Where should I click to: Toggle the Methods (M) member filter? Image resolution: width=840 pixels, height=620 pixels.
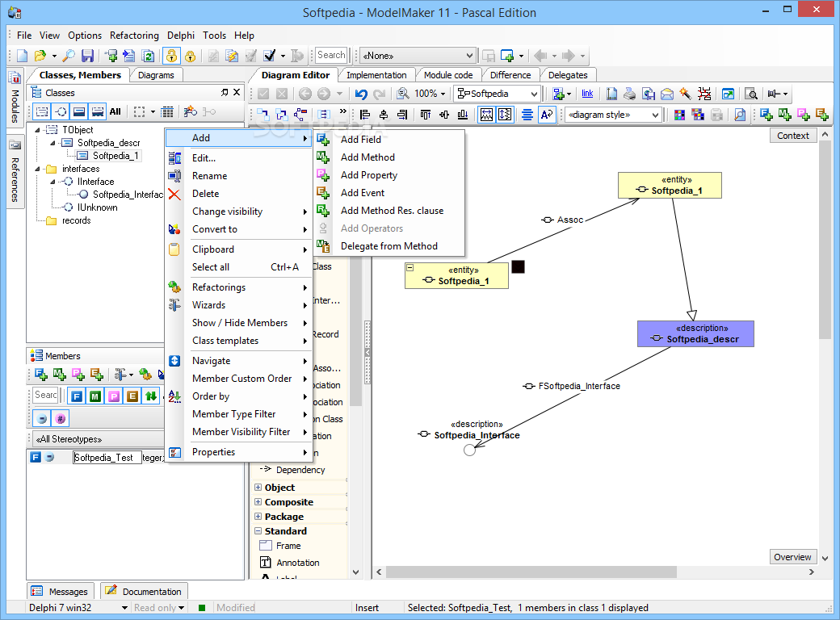(95, 396)
